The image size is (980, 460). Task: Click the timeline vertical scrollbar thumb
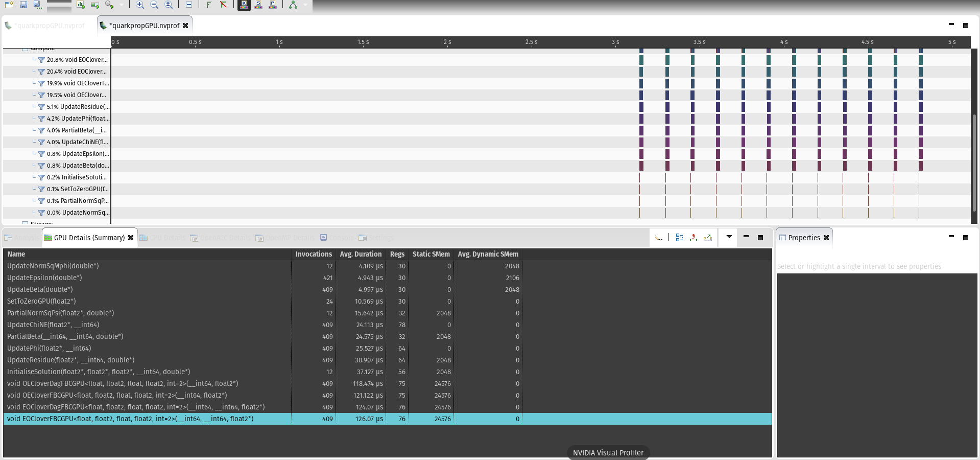tap(974, 163)
